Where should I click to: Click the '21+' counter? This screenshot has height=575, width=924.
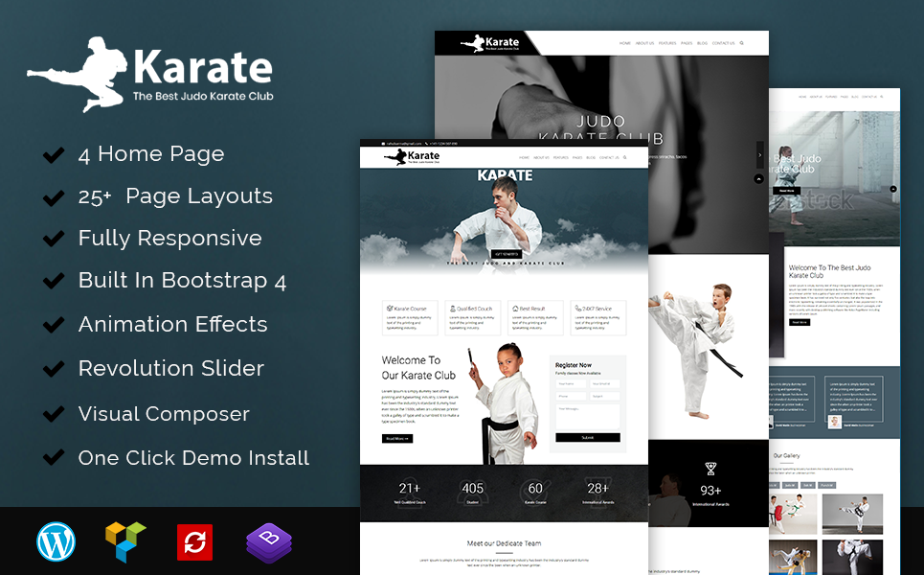pos(410,489)
